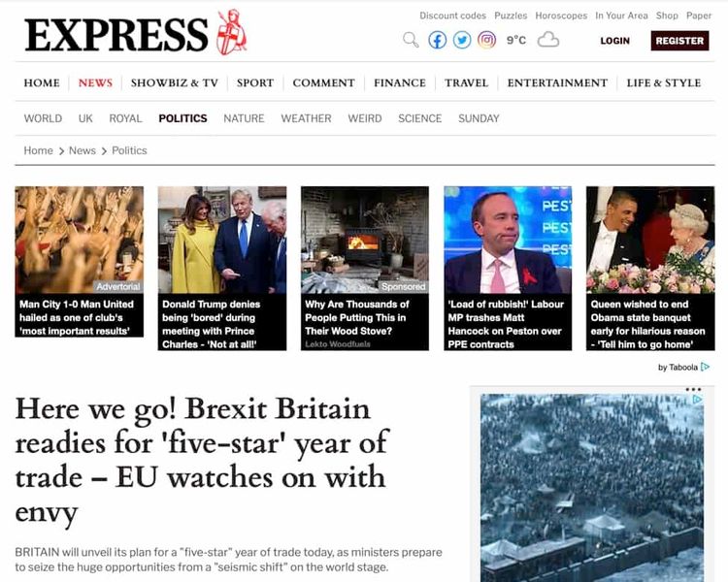This screenshot has width=728, height=582.
Task: Click the AdChoices icon on the advert
Action: click(697, 399)
